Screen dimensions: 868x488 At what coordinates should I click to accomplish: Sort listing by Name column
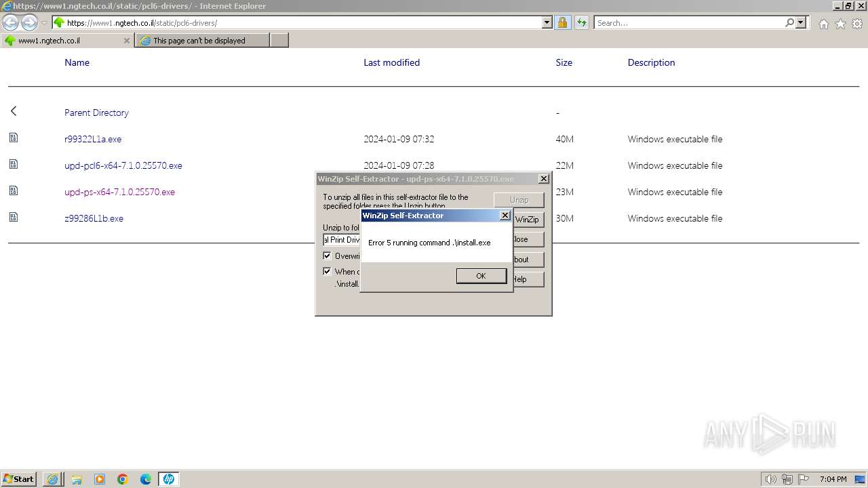(77, 62)
